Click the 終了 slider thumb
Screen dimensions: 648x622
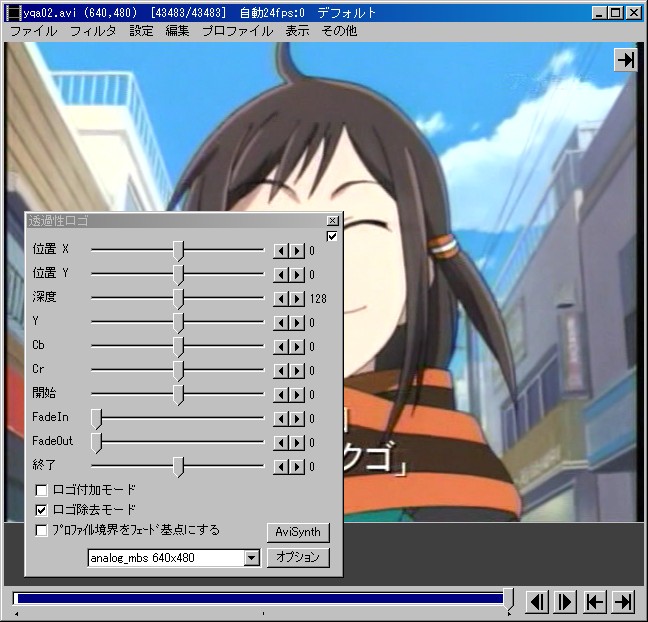[x=178, y=467]
